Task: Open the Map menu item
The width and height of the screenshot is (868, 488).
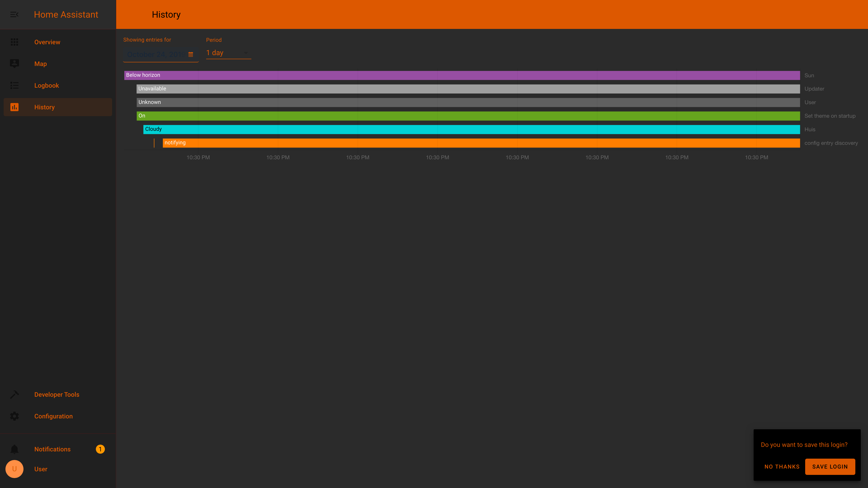Action: coord(40,64)
